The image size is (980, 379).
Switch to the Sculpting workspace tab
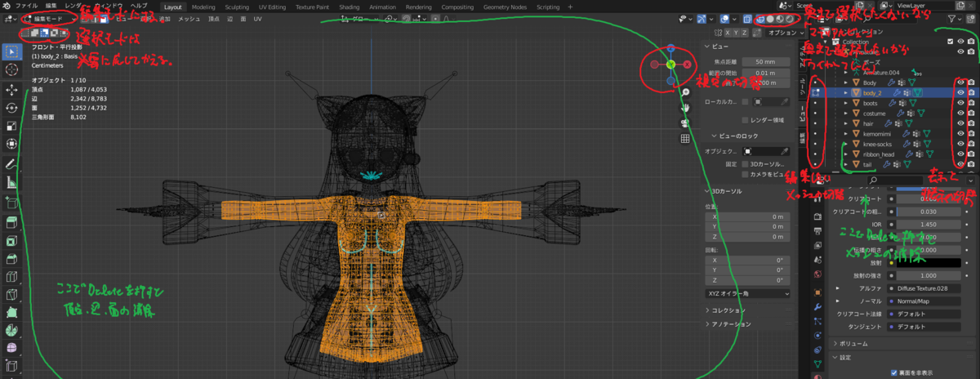point(238,7)
